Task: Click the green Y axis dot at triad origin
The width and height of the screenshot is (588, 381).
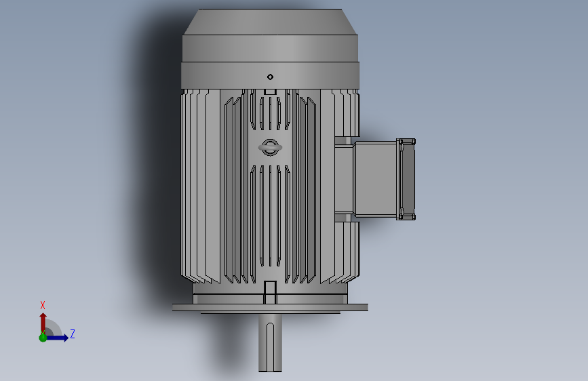Action: pyautogui.click(x=43, y=338)
